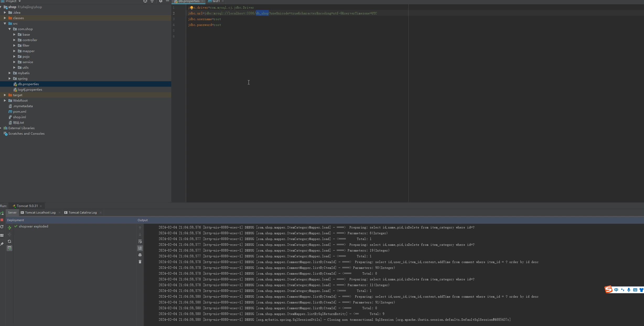Click the restore layout icon in Run sidebar
This screenshot has width=644, height=326.
[x=2, y=235]
